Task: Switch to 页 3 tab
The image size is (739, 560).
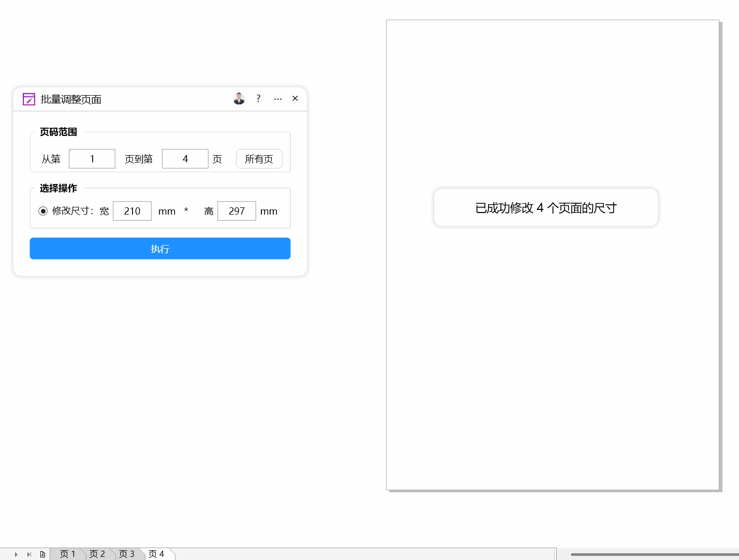Action: [x=126, y=554]
